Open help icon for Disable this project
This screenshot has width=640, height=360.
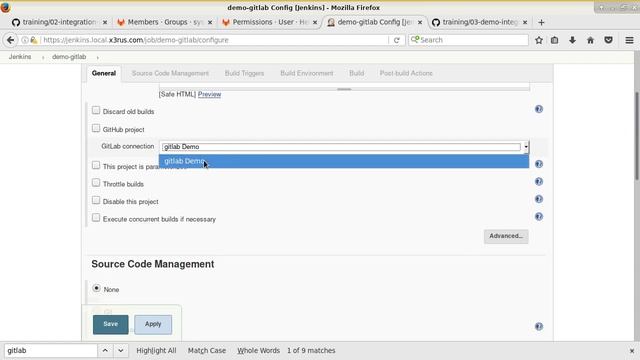coord(539,199)
